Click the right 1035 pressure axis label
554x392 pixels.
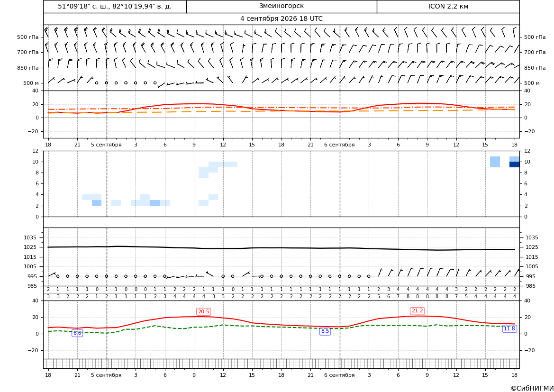point(532,237)
